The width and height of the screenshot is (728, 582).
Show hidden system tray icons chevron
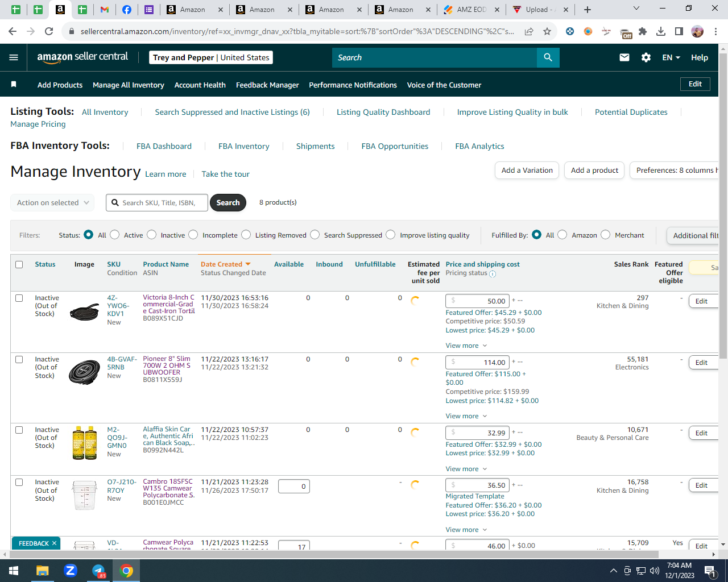pos(613,571)
